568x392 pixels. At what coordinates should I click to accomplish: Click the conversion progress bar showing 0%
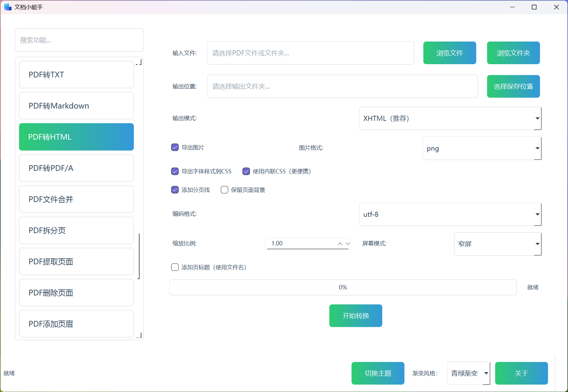point(343,287)
